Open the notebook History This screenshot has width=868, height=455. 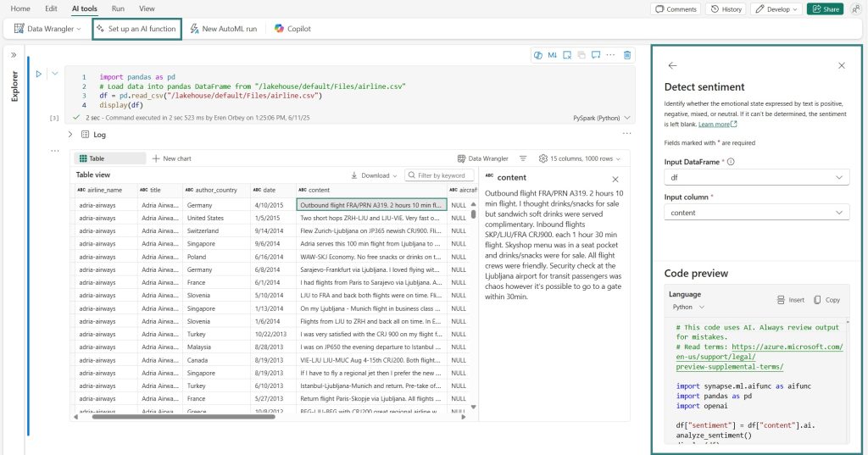tap(726, 9)
